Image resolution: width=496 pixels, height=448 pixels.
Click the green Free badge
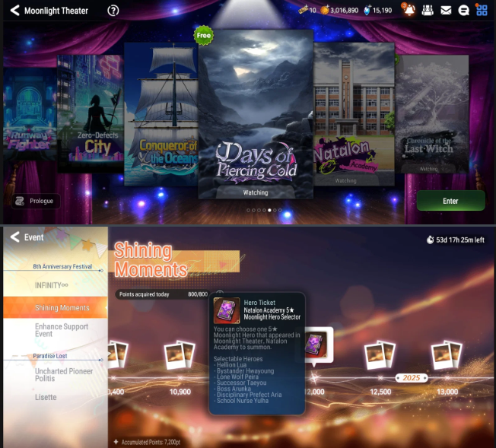click(x=203, y=36)
